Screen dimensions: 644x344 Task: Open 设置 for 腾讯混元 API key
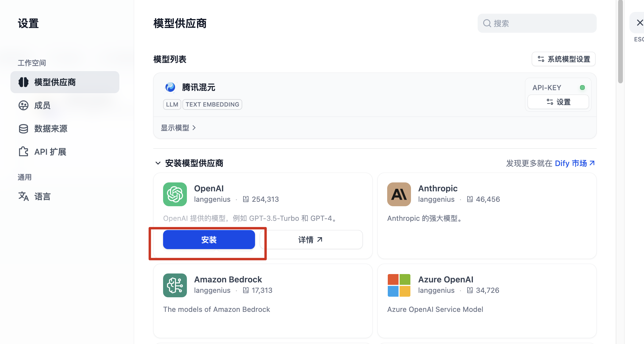click(558, 102)
